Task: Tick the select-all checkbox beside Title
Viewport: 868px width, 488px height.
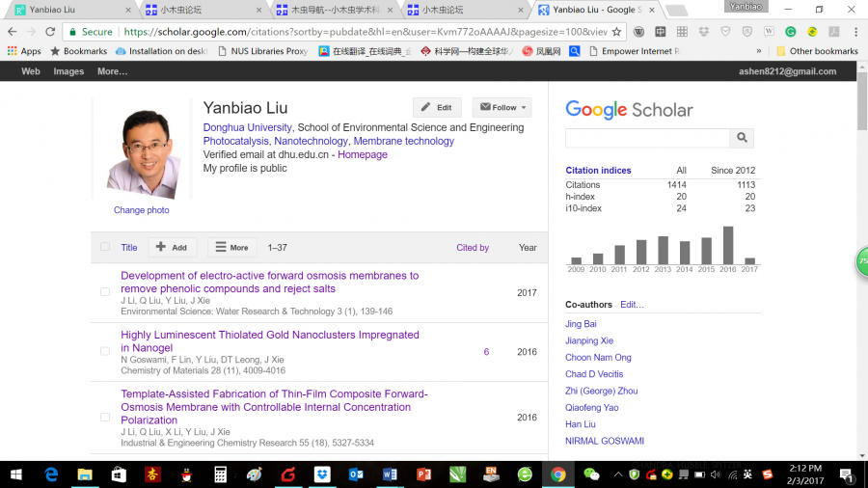Action: pos(105,247)
